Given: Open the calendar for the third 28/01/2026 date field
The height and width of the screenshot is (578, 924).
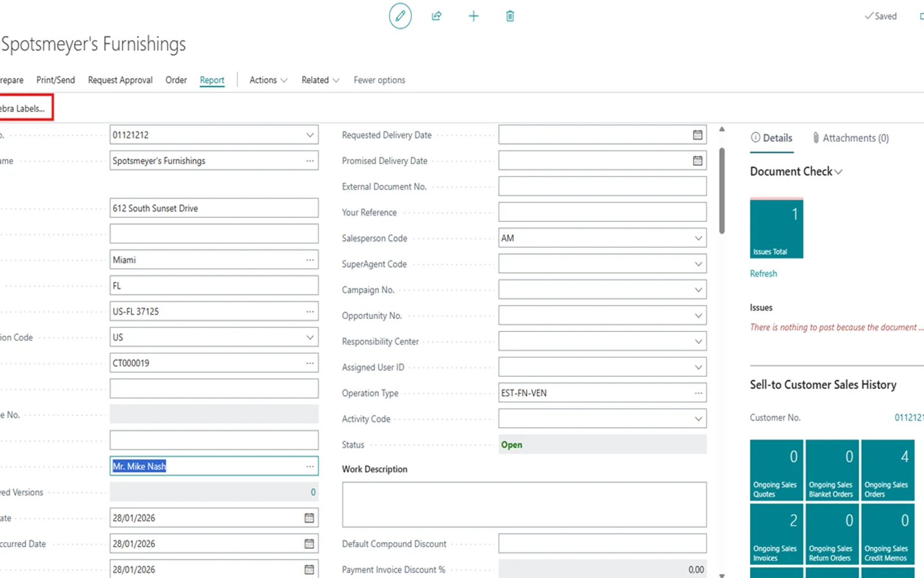Looking at the screenshot, I should (310, 569).
